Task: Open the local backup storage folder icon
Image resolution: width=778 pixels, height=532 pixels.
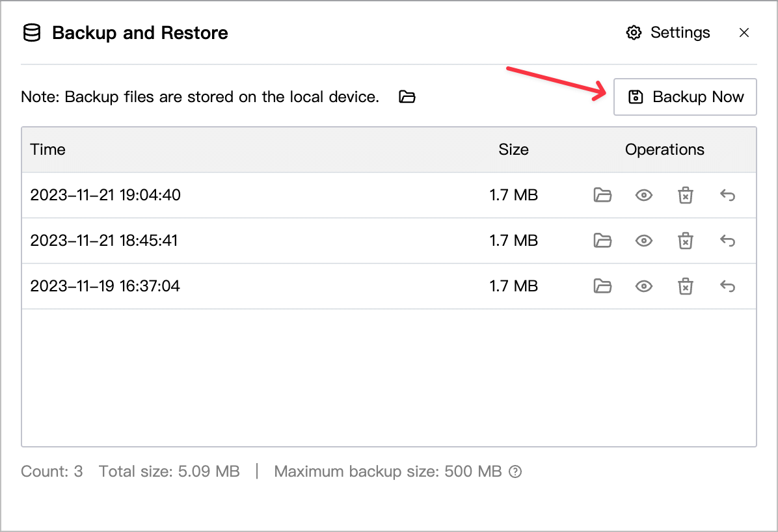Action: [x=407, y=97]
